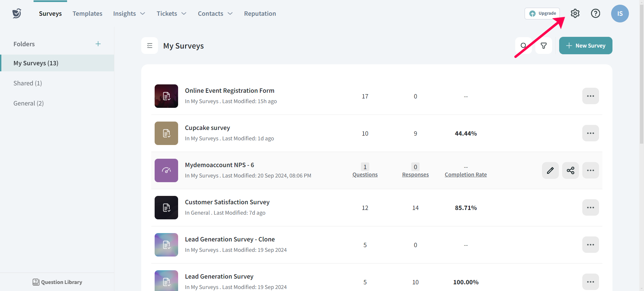
Task: Open the search surveys magnifier icon
Action: point(523,46)
